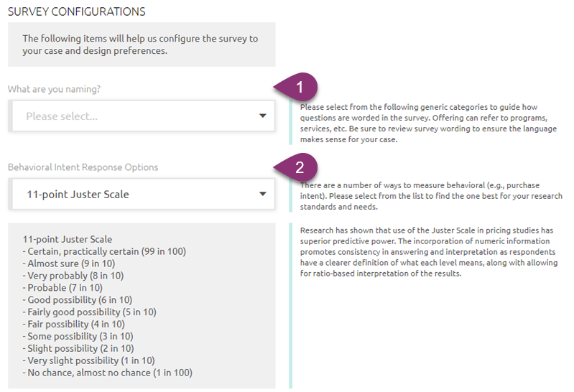Click the "Very probably (8 in 10)" line
Viewport: 574px width, 392px height.
click(73, 276)
